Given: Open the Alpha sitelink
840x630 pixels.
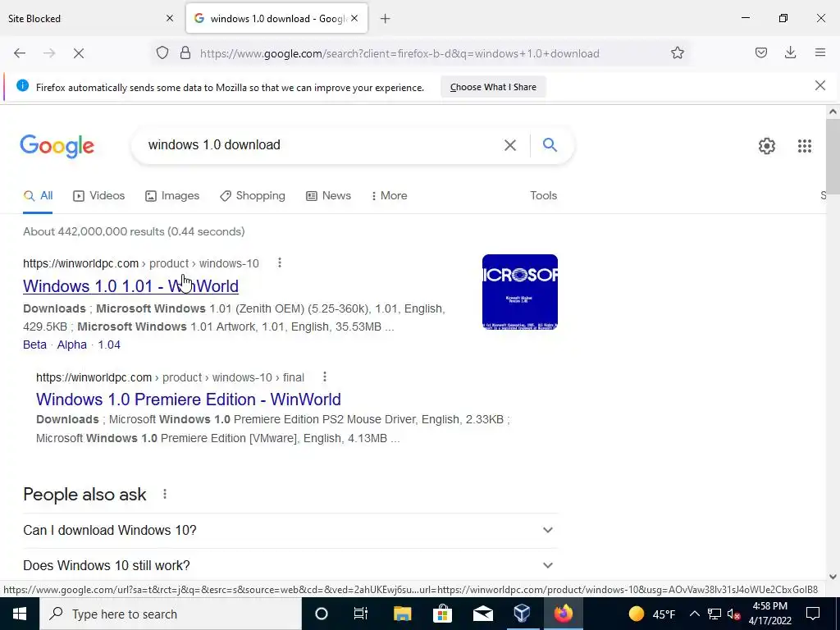Looking at the screenshot, I should click(72, 345).
